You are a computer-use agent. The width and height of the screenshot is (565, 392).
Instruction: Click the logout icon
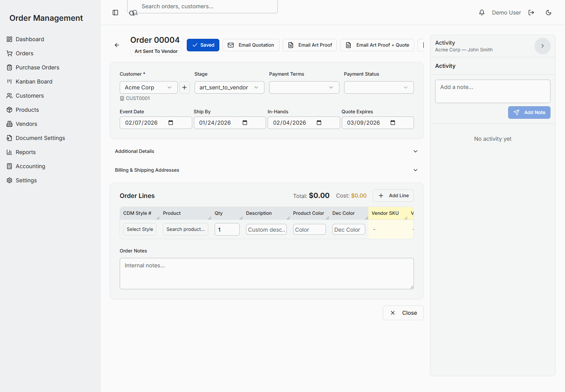click(x=531, y=13)
